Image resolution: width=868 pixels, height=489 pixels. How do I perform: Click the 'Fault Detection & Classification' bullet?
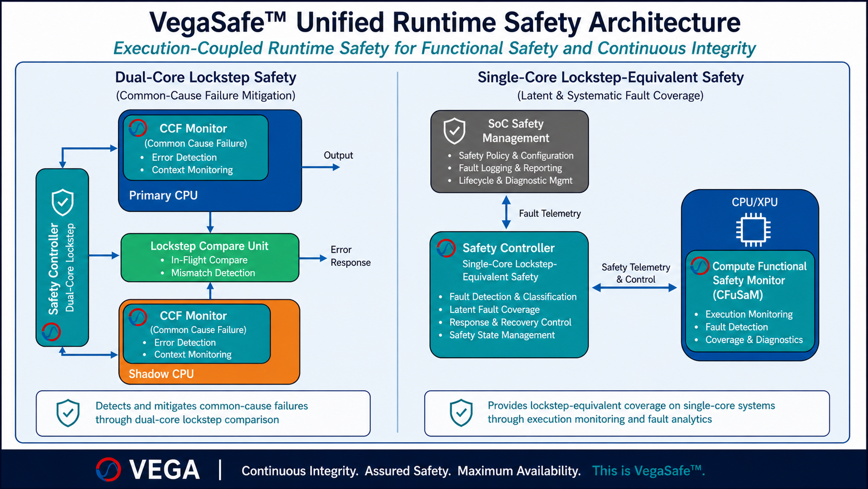[513, 297]
